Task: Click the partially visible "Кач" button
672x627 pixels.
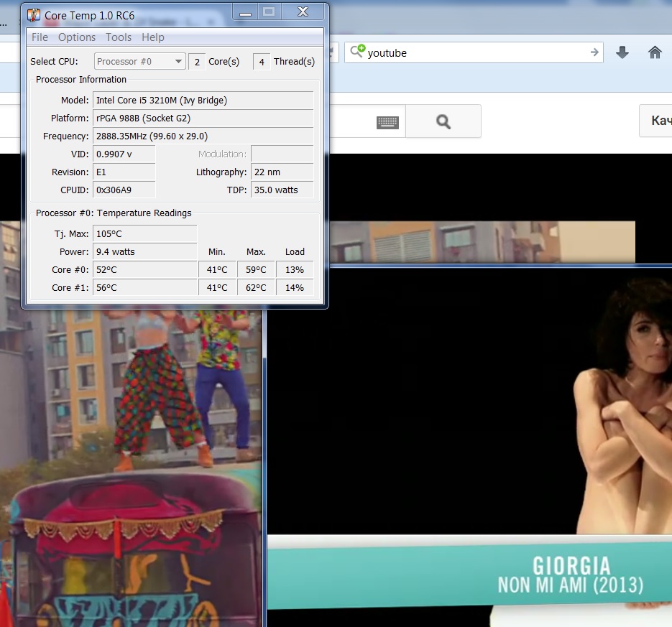Action: click(658, 121)
